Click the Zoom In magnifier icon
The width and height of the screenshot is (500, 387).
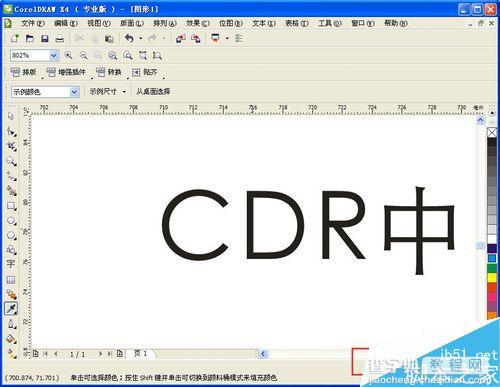point(68,55)
